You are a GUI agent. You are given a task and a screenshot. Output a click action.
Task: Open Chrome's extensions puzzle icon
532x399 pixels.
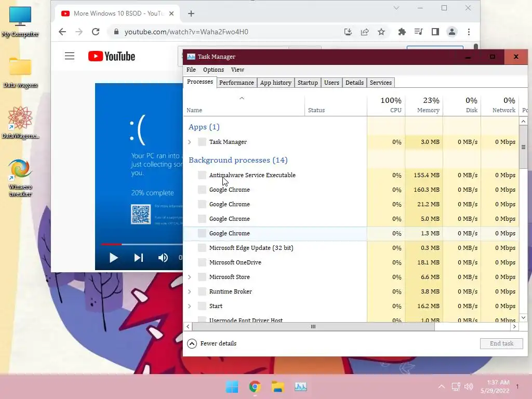(x=402, y=32)
